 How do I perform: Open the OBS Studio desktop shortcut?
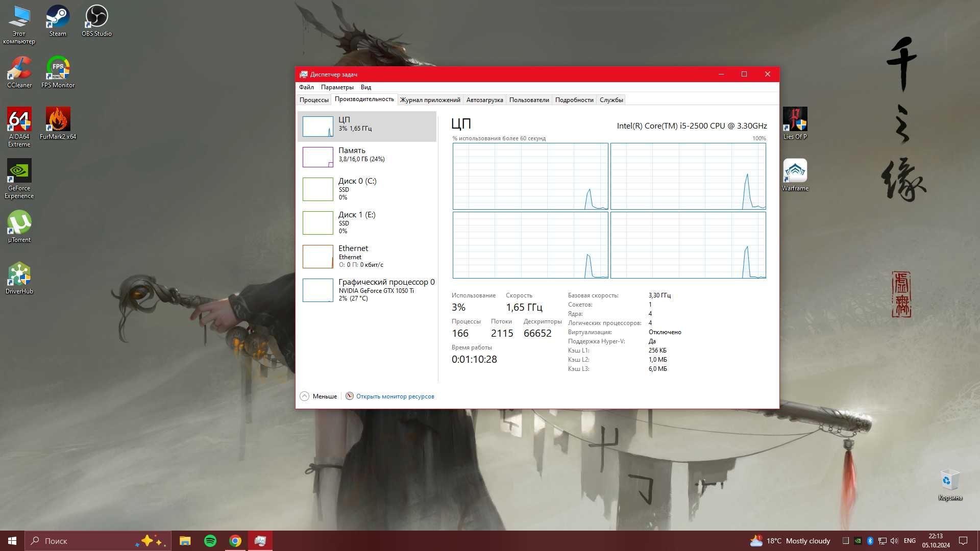pyautogui.click(x=96, y=20)
